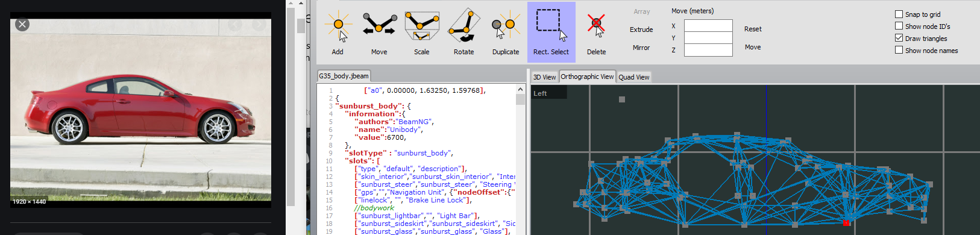Click the Array button
The height and width of the screenshot is (235, 980).
642,11
